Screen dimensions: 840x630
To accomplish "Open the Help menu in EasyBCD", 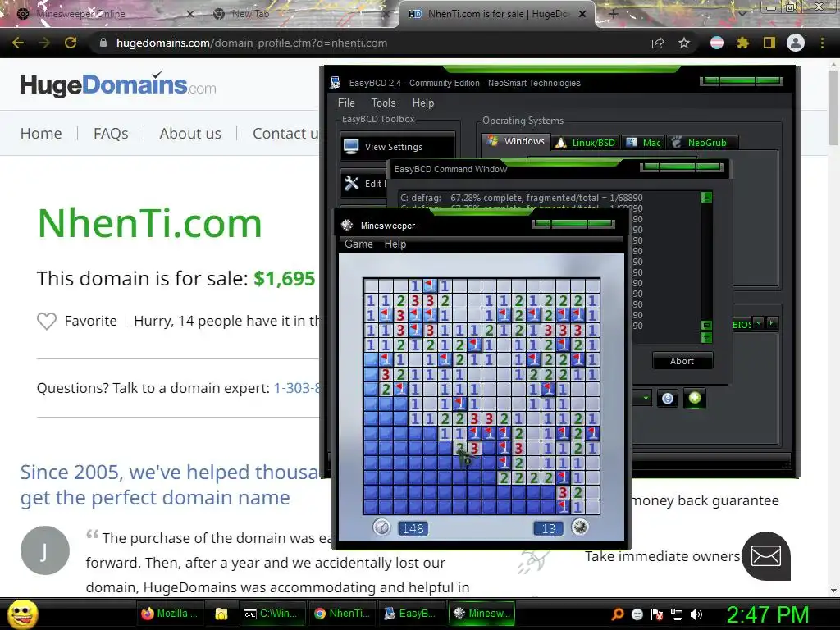I will 423,103.
